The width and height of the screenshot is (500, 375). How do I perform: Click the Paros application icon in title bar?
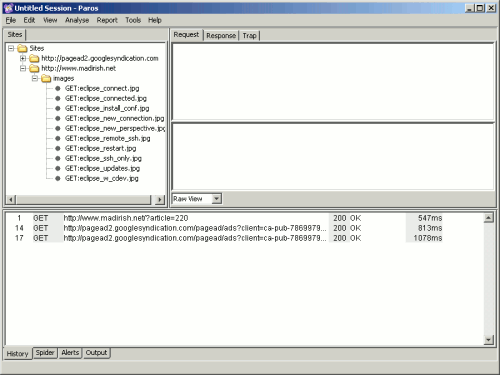[x=8, y=8]
